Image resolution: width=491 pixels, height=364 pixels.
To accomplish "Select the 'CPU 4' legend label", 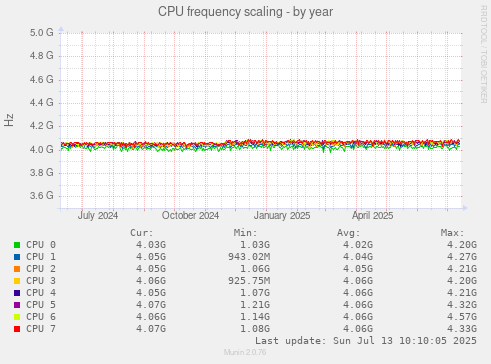I will [x=41, y=293].
